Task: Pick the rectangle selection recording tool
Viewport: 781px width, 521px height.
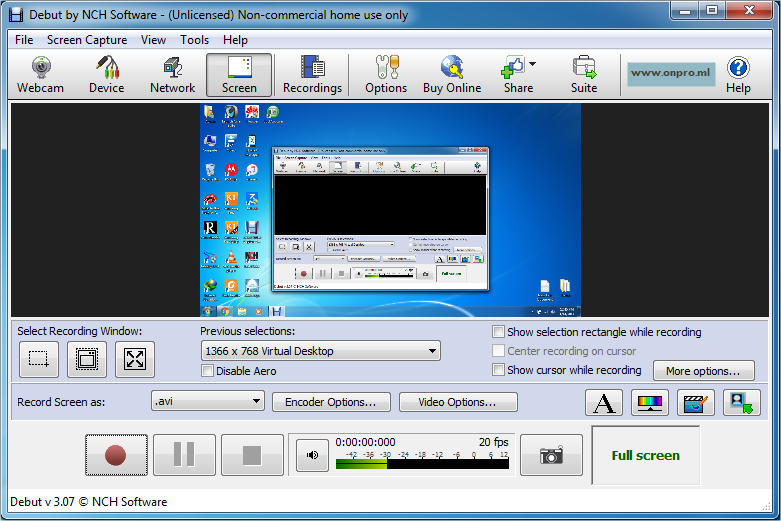Action: [39, 359]
